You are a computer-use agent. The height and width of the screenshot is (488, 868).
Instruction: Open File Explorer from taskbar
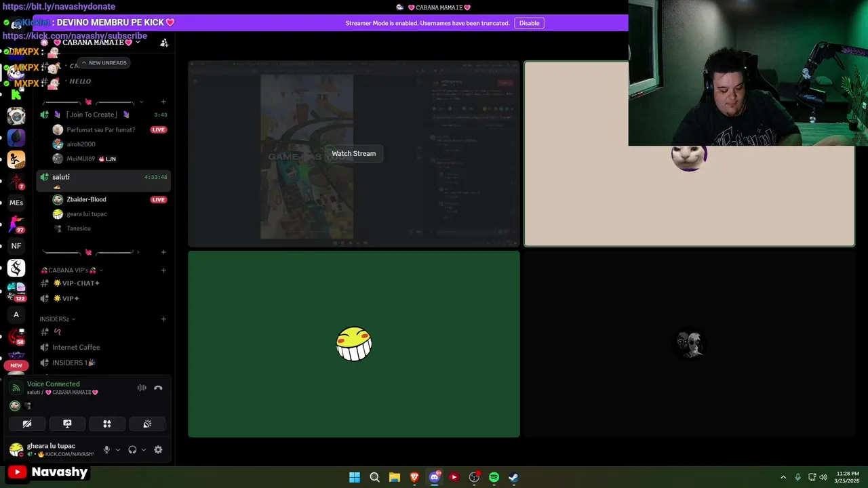tap(394, 477)
